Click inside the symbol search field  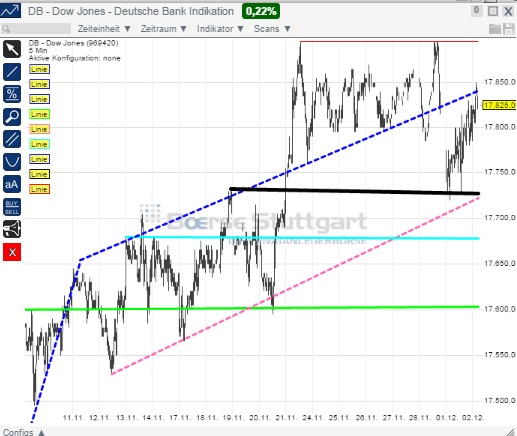[x=36, y=29]
